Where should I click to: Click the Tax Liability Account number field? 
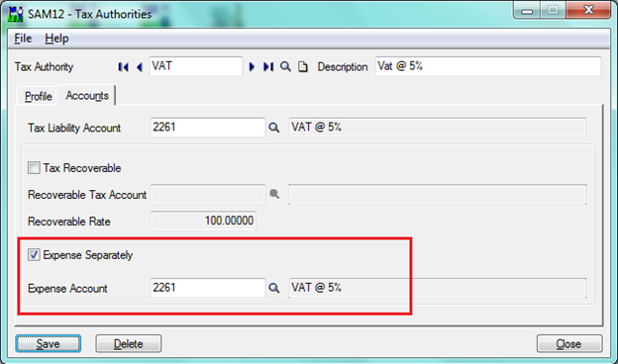point(208,128)
